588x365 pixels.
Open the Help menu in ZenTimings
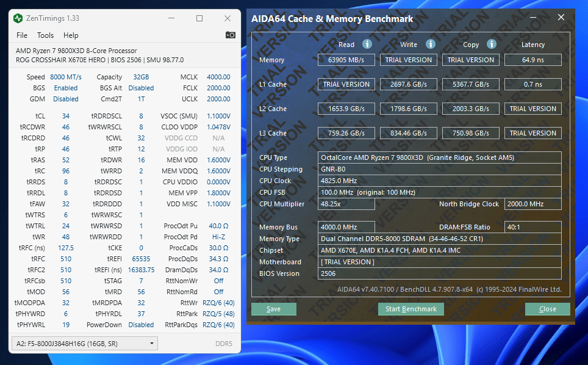(71, 35)
